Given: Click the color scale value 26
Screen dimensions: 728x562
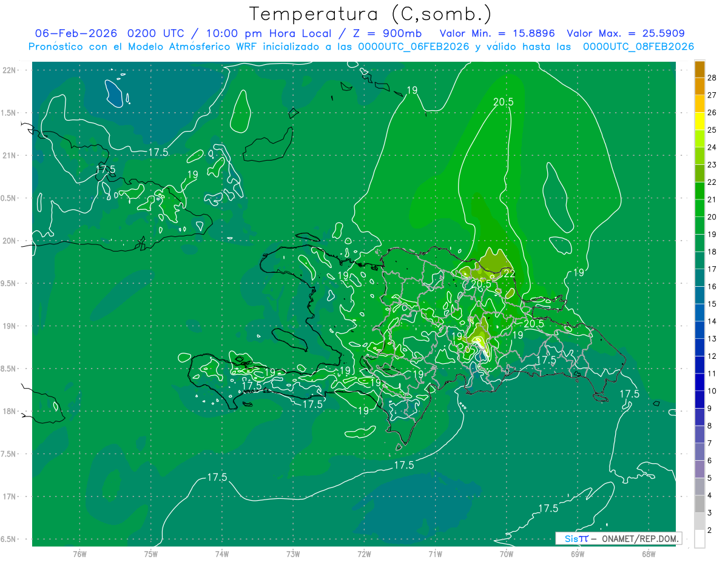Looking at the screenshot, I should pos(712,113).
